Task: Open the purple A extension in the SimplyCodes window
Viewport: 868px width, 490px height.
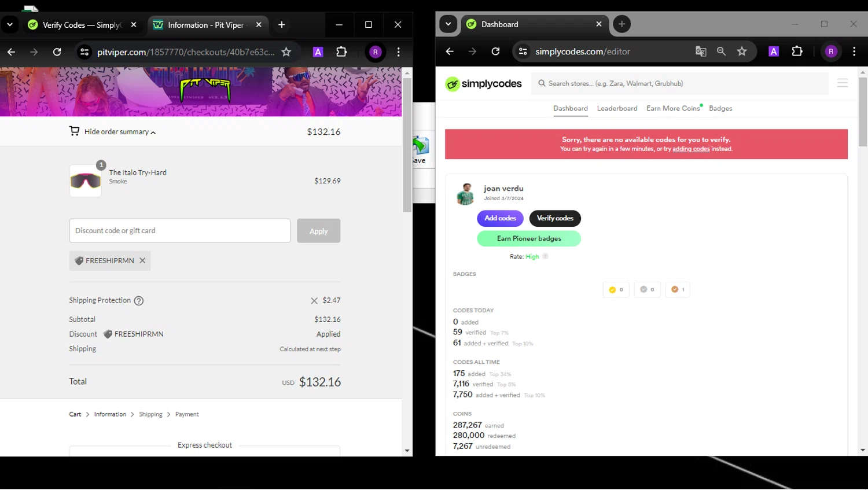Action: point(774,51)
